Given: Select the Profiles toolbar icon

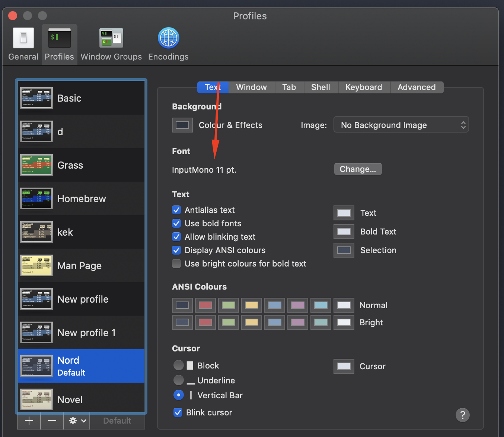Looking at the screenshot, I should (x=59, y=43).
